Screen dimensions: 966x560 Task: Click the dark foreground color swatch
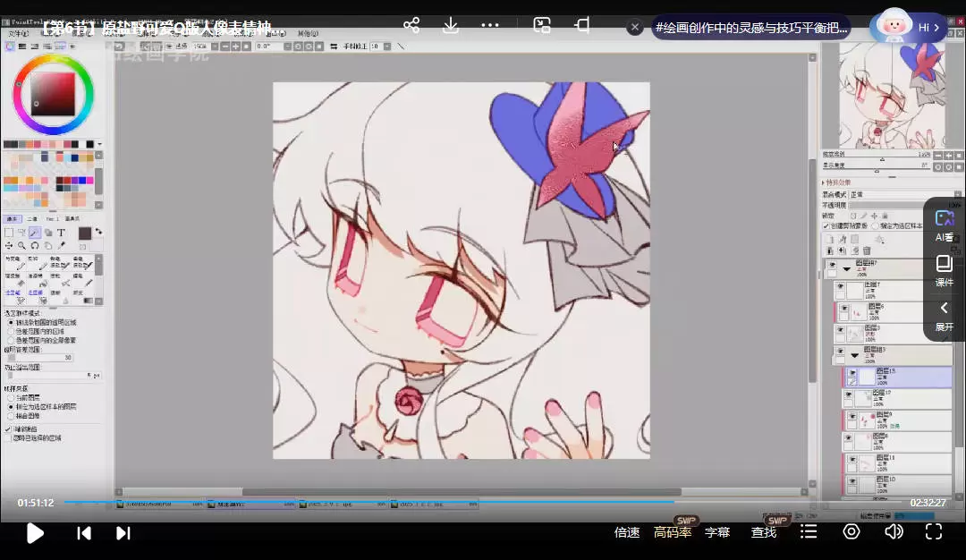(85, 233)
